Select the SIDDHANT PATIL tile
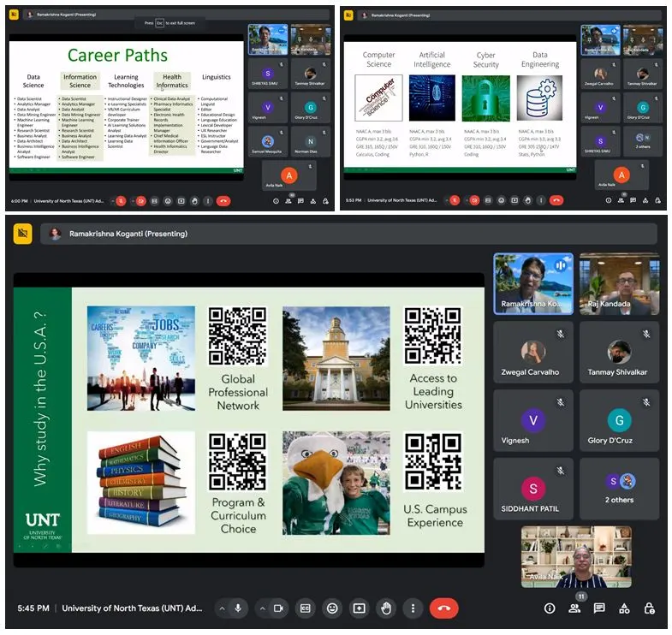672x635 pixels. pyautogui.click(x=533, y=489)
